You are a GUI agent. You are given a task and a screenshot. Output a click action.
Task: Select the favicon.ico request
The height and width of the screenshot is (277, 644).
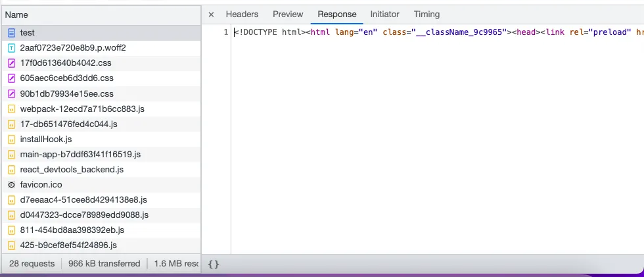[x=101, y=185]
